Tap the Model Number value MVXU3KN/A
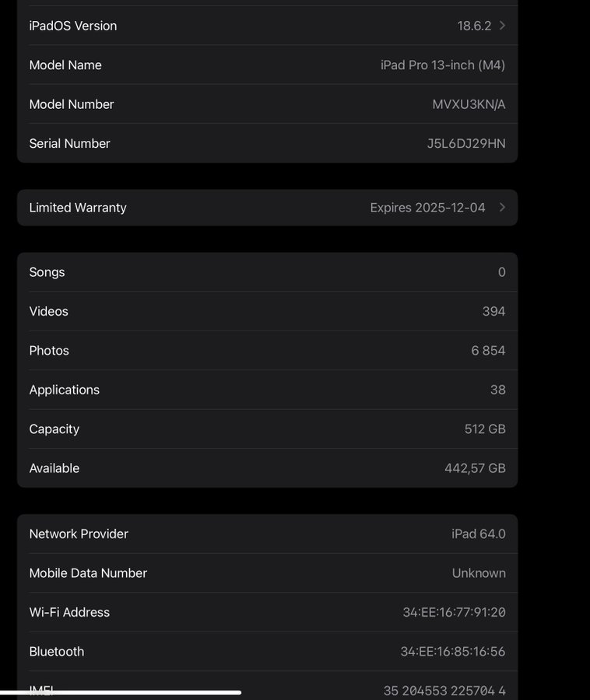Viewport: 590px width, 700px height. point(469,104)
